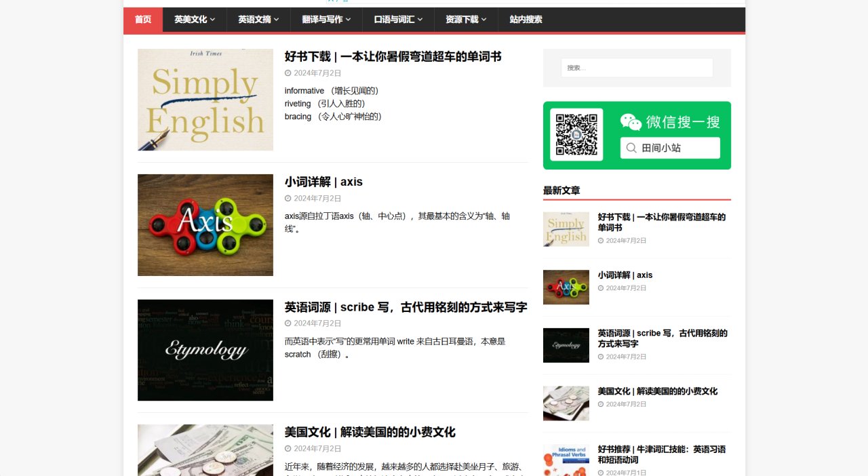Click the QR code in WeChat banner
The image size is (868, 476).
coord(576,134)
